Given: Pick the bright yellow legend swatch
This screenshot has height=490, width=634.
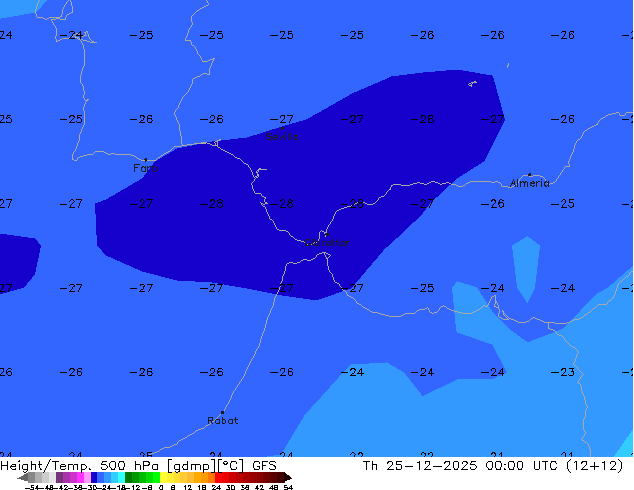Looking at the screenshot, I should click(x=163, y=477).
